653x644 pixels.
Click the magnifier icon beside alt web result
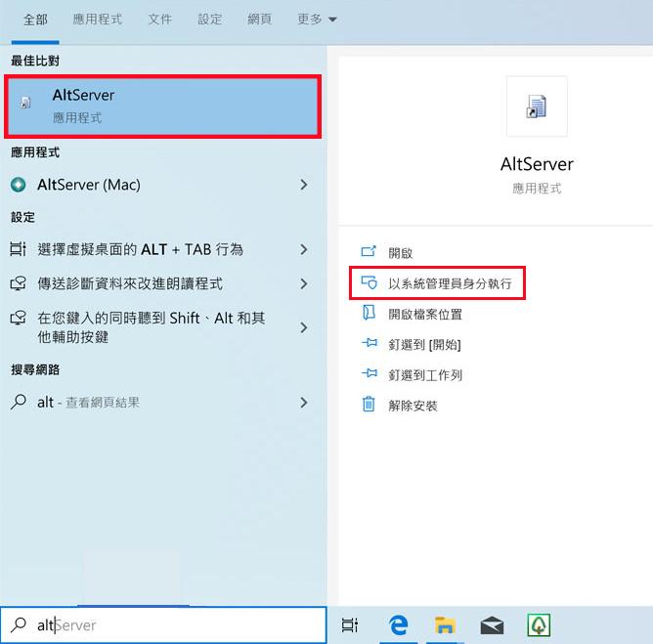click(18, 402)
